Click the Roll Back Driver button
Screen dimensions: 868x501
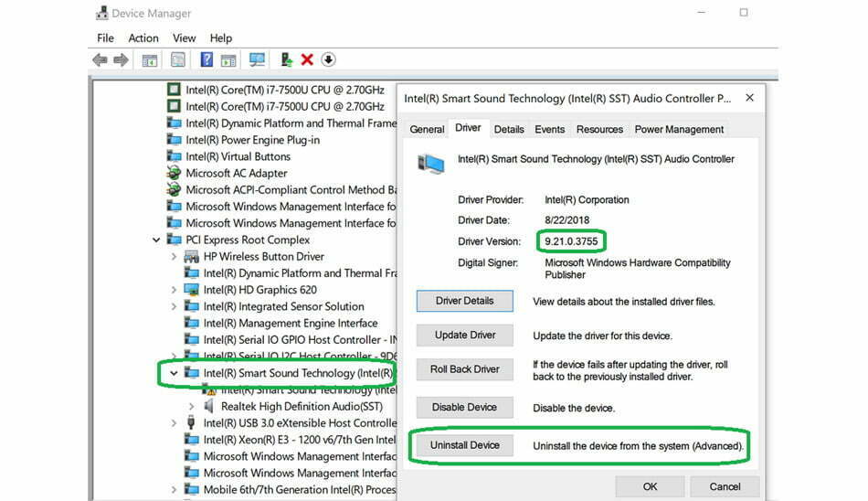[465, 369]
